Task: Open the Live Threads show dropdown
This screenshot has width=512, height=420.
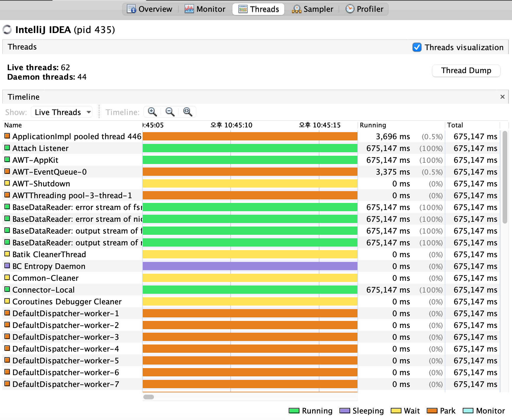Action: pyautogui.click(x=62, y=112)
